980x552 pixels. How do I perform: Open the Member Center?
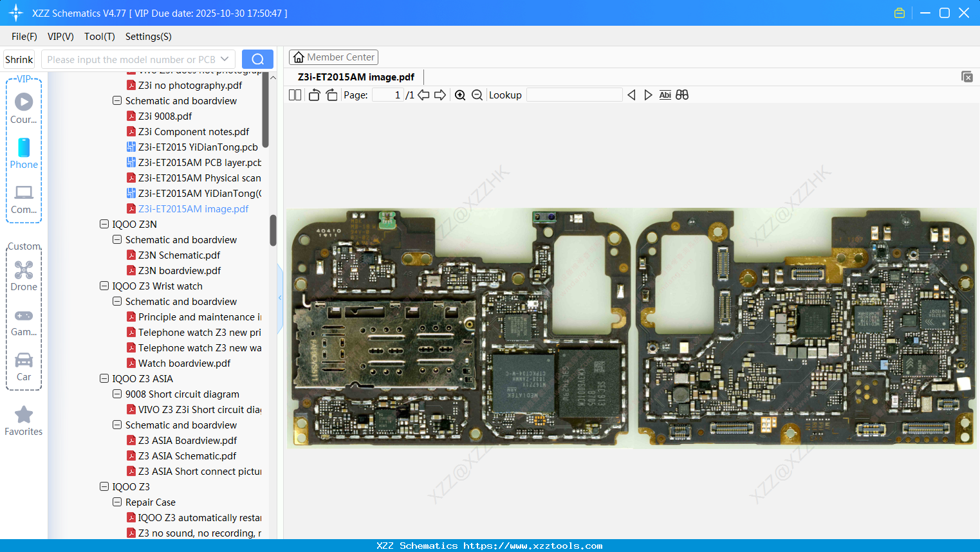[333, 57]
